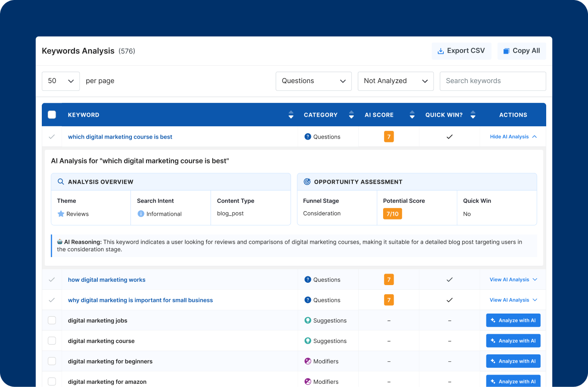Click the Export CSV download icon

pyautogui.click(x=441, y=51)
